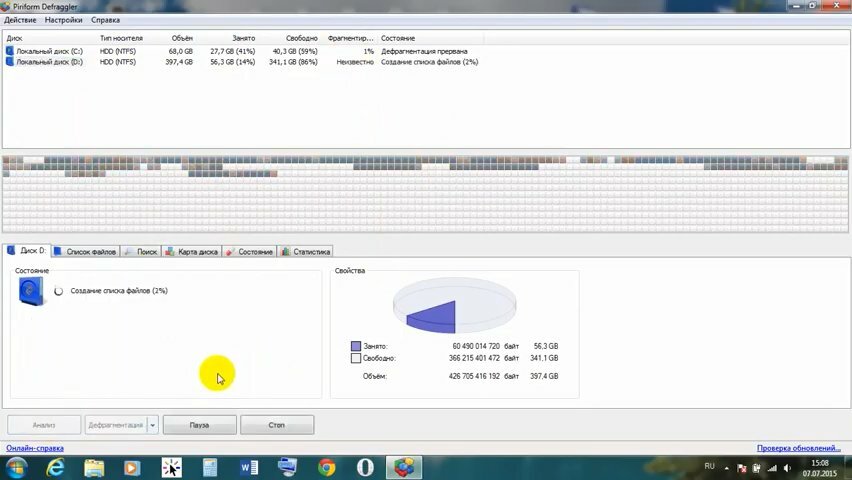Launch Internet Explorer from taskbar
The image size is (852, 480).
coord(55,467)
